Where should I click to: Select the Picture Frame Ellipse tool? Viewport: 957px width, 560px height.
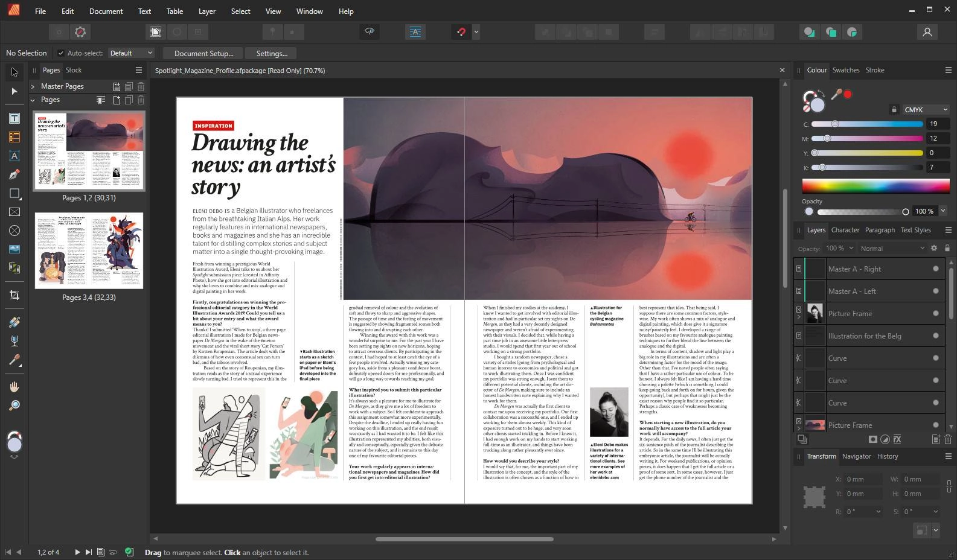14,231
